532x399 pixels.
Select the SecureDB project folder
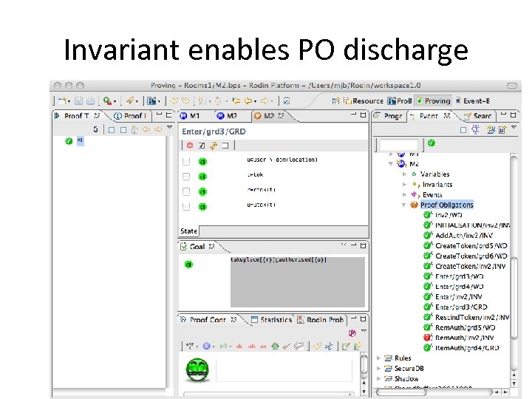[404, 369]
